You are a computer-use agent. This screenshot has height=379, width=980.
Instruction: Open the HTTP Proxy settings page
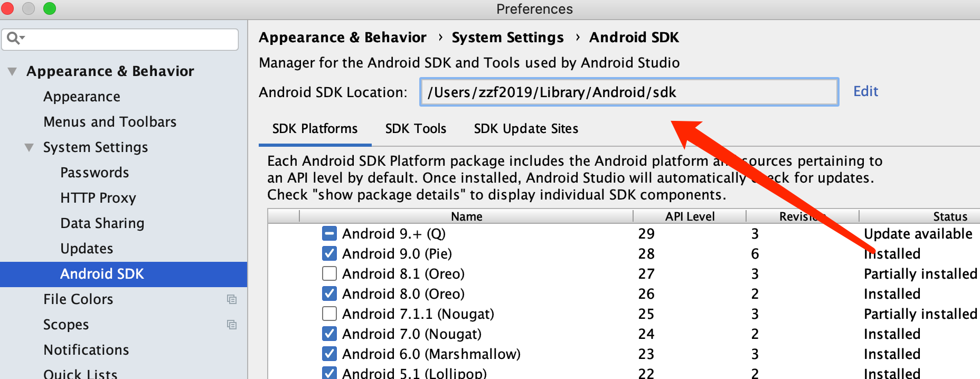point(98,198)
